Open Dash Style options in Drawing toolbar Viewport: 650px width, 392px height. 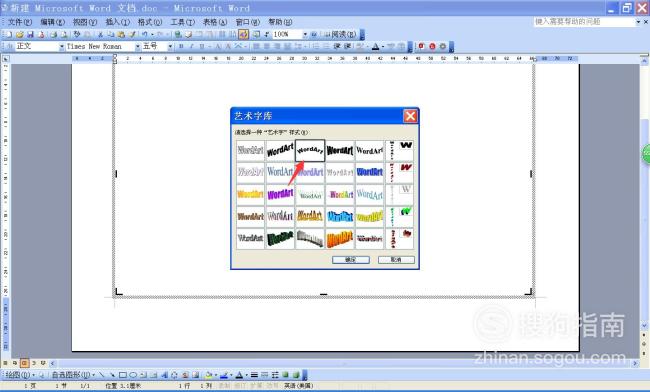coord(264,375)
